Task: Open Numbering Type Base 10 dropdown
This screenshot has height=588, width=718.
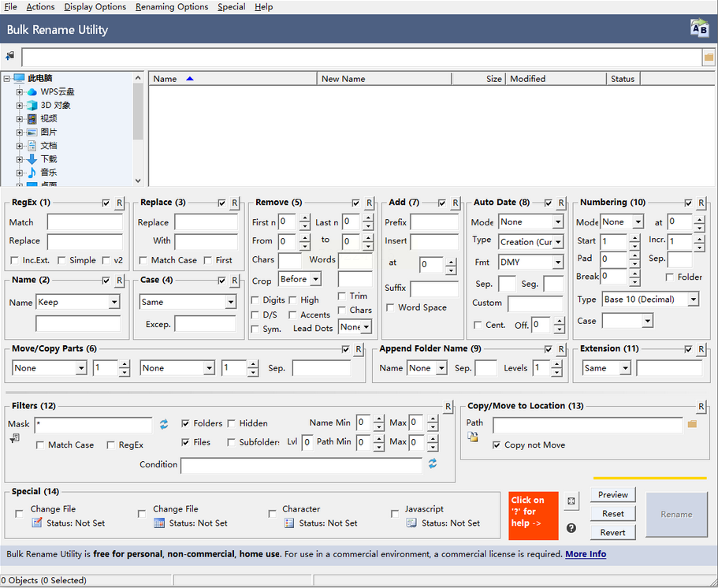Action: coord(694,300)
